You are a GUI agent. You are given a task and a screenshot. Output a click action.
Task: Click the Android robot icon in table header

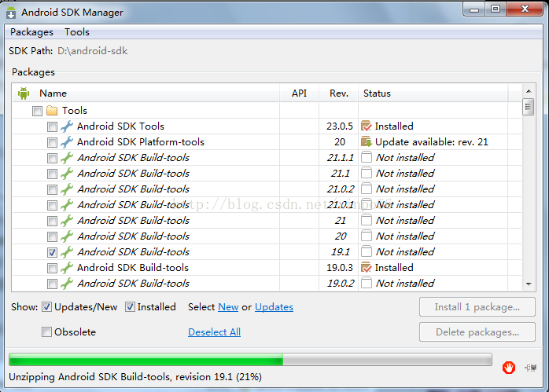(x=24, y=93)
